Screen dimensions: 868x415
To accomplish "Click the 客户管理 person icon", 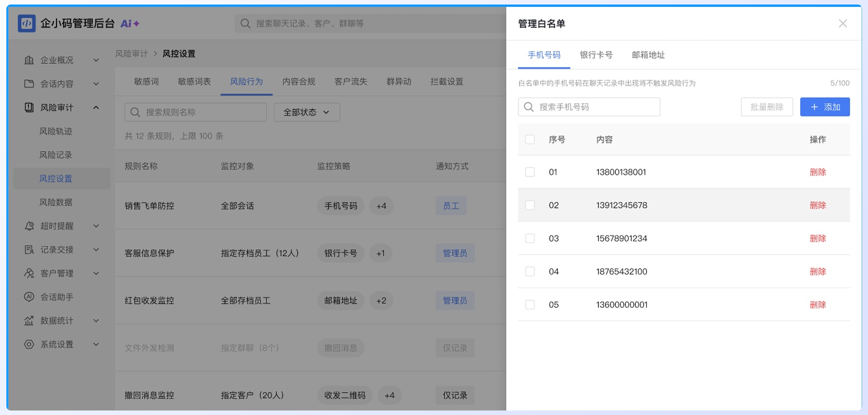I will tap(29, 273).
